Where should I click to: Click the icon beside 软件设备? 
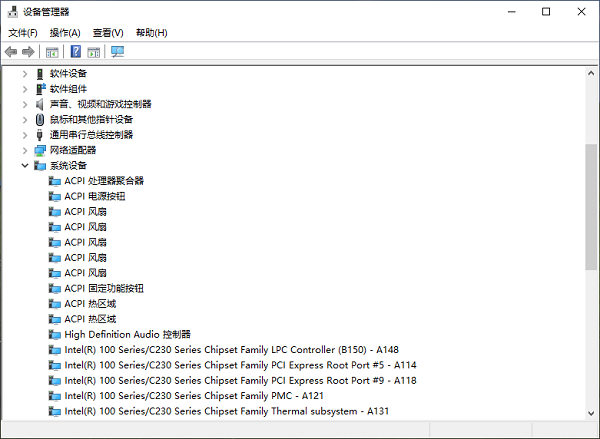(40, 73)
